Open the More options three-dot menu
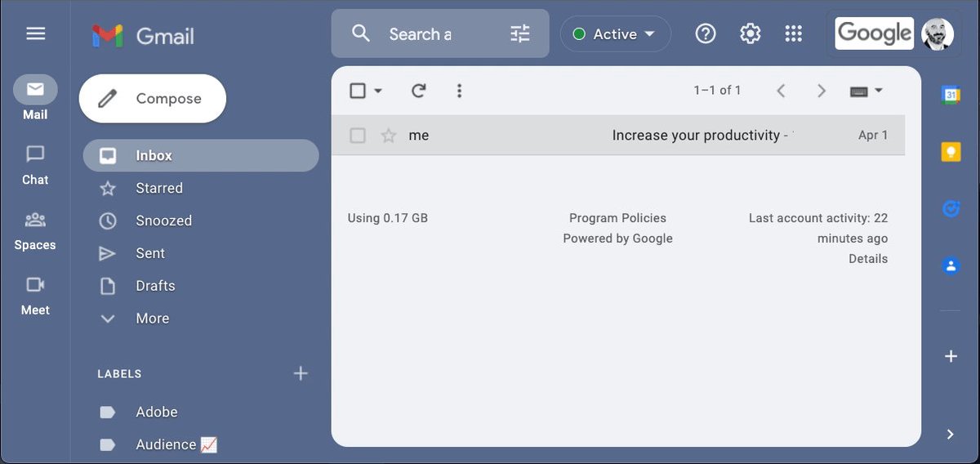Image resolution: width=980 pixels, height=464 pixels. [459, 91]
